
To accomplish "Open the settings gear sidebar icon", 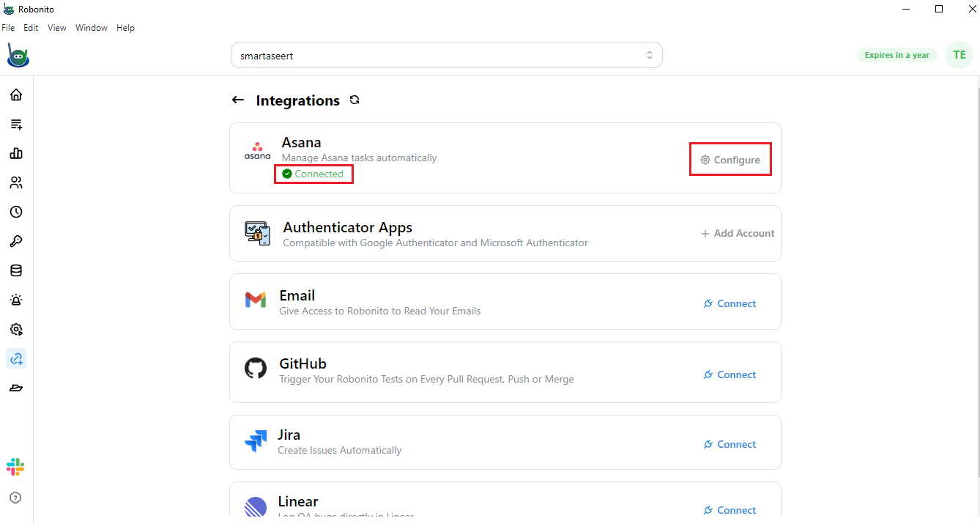I will coord(16,329).
